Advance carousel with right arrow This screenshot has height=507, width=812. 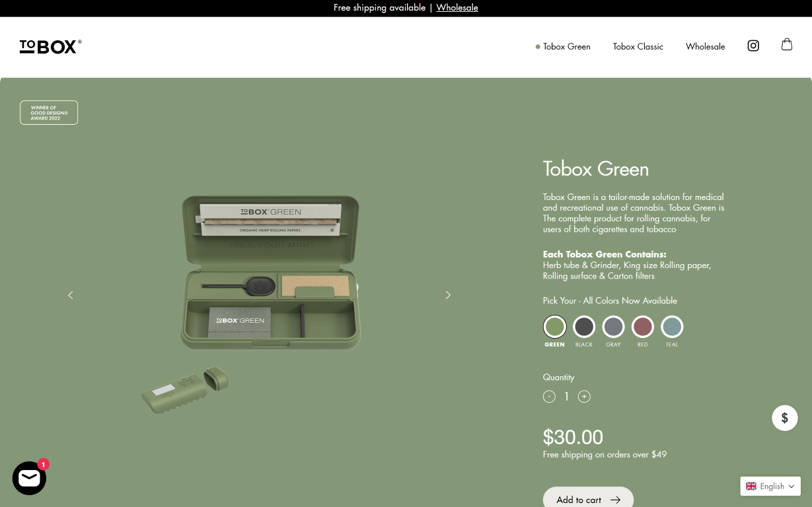(448, 295)
